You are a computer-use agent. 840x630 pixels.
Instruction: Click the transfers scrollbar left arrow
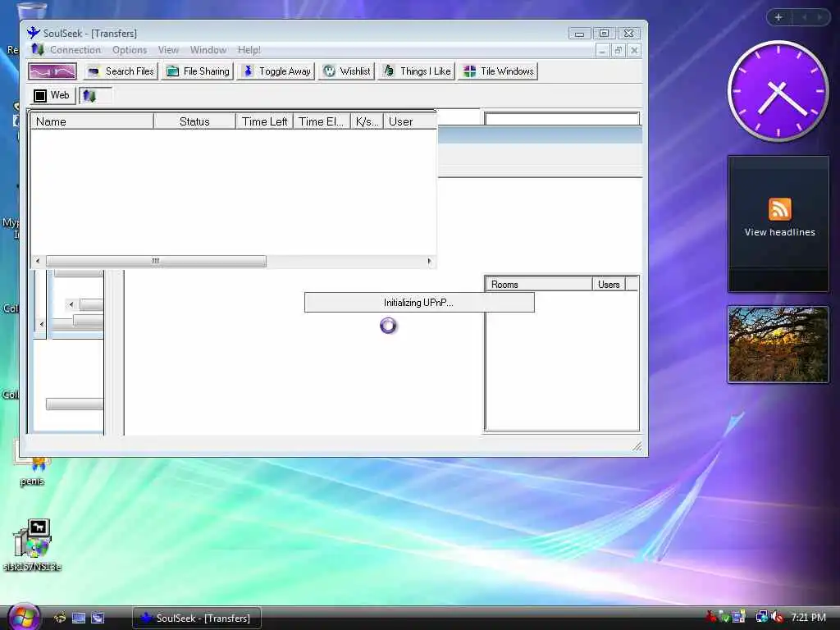point(38,261)
